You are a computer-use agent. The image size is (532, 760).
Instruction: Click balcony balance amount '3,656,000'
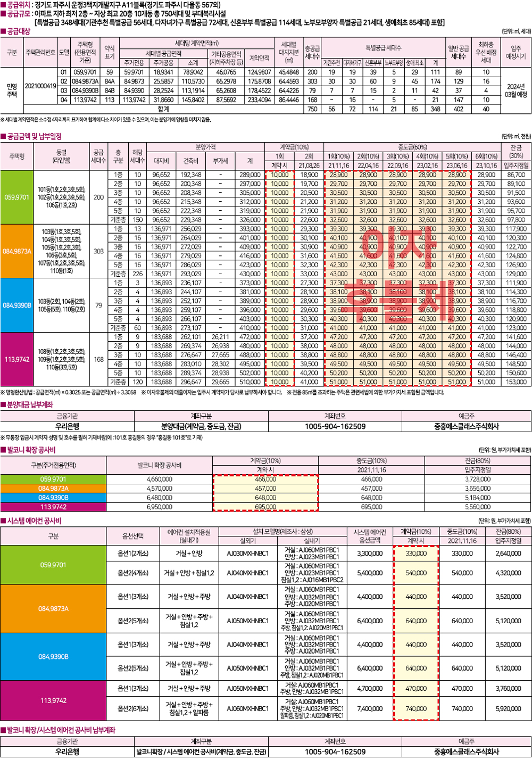coord(478,488)
